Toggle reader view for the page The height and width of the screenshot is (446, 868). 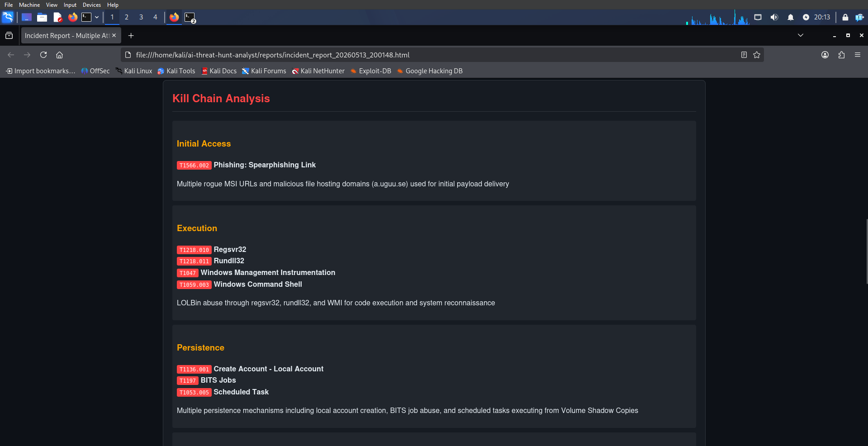(x=744, y=55)
